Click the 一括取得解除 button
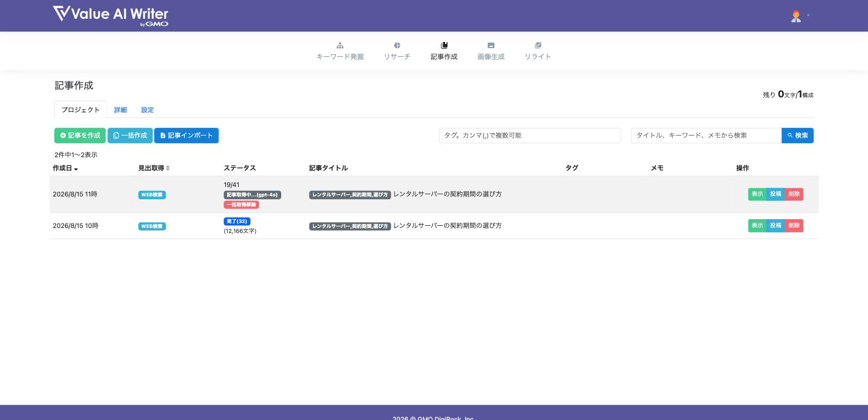868x420 pixels. click(x=241, y=205)
